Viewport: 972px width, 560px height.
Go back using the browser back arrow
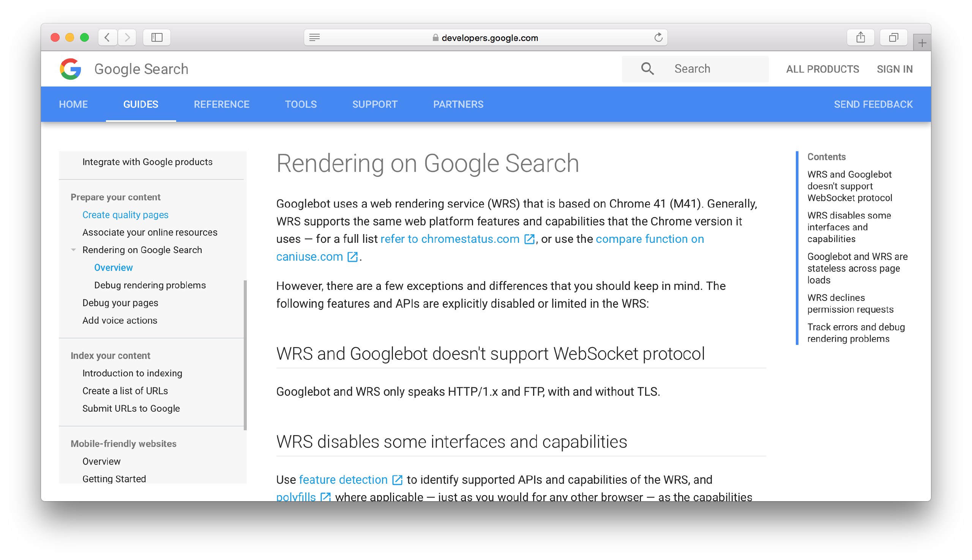point(107,37)
